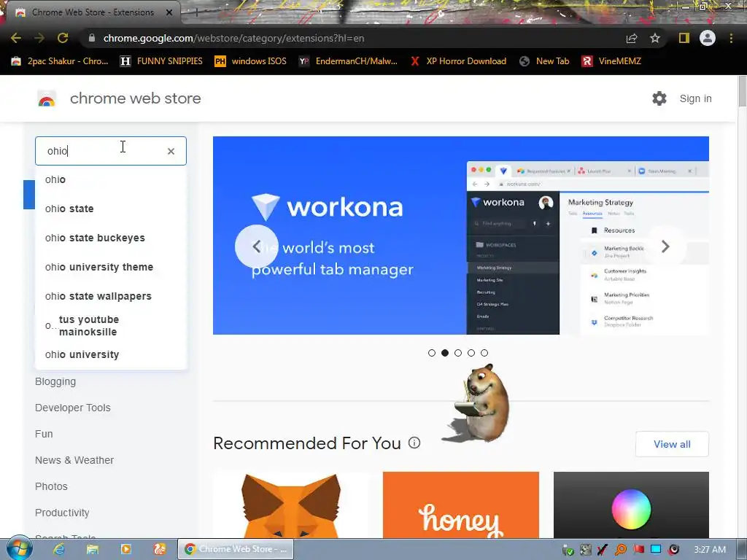Switch to Chrome Web Store browser tab

click(x=93, y=12)
